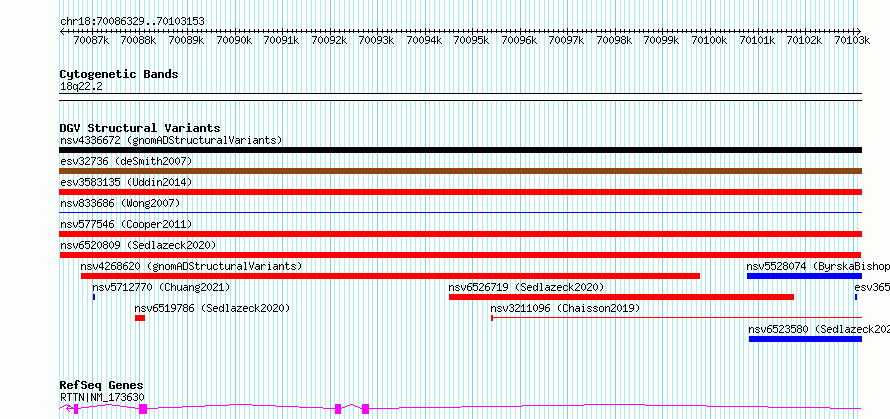The width and height of the screenshot is (890, 419).
Task: Click the nsv5528074 (ByrskaBishop) label
Action: pos(818,266)
